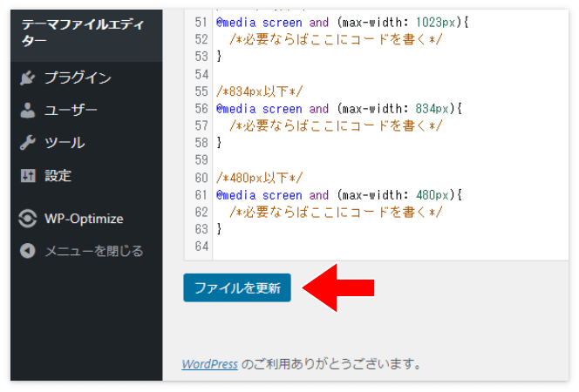This screenshot has width=579, height=392.
Task: Click the ファイルを更新 button
Action: [237, 287]
